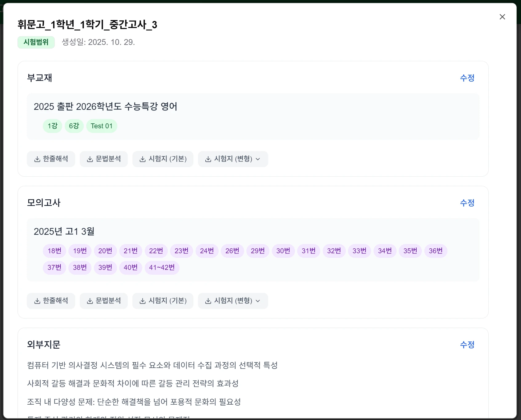This screenshot has width=521, height=420.
Task: Download 시험지 (기본) for the 모의고사 section
Action: point(163,301)
